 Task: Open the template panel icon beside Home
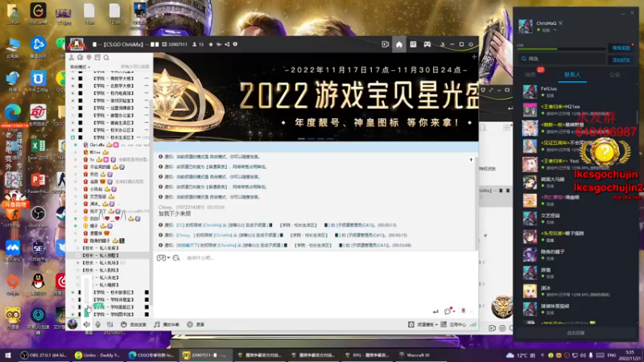tap(413, 44)
